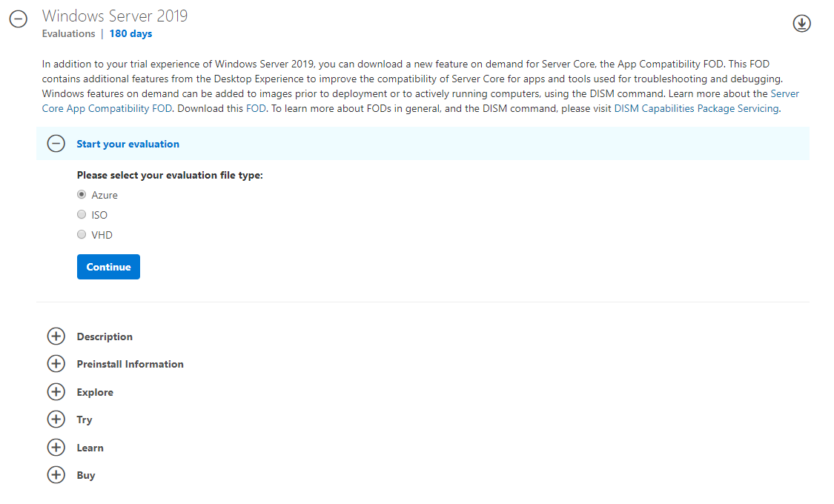Click the plus icon next to Description
This screenshot has height=504, width=834.
tap(56, 336)
